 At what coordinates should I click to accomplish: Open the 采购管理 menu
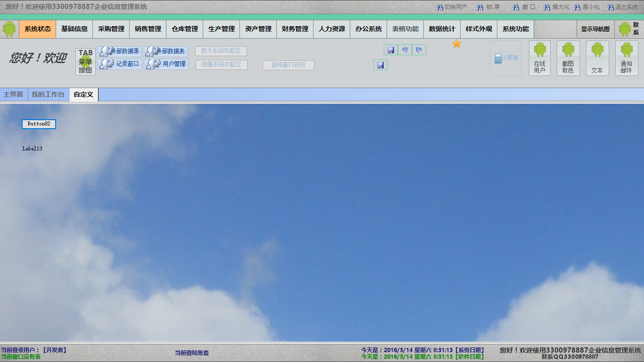(111, 29)
